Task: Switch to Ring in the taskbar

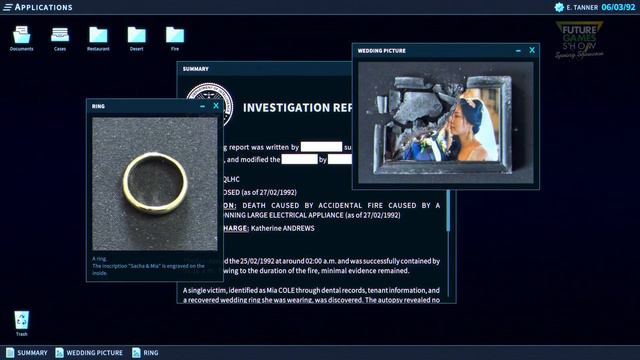Action: click(145, 353)
